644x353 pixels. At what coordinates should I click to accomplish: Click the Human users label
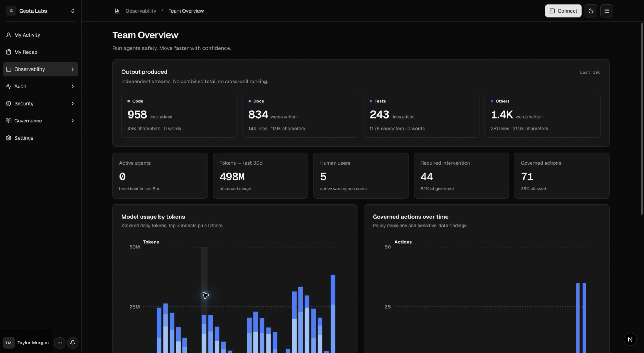[335, 163]
